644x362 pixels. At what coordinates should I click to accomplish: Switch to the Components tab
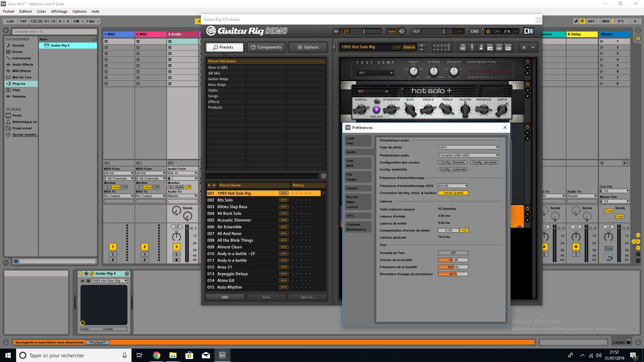(267, 47)
